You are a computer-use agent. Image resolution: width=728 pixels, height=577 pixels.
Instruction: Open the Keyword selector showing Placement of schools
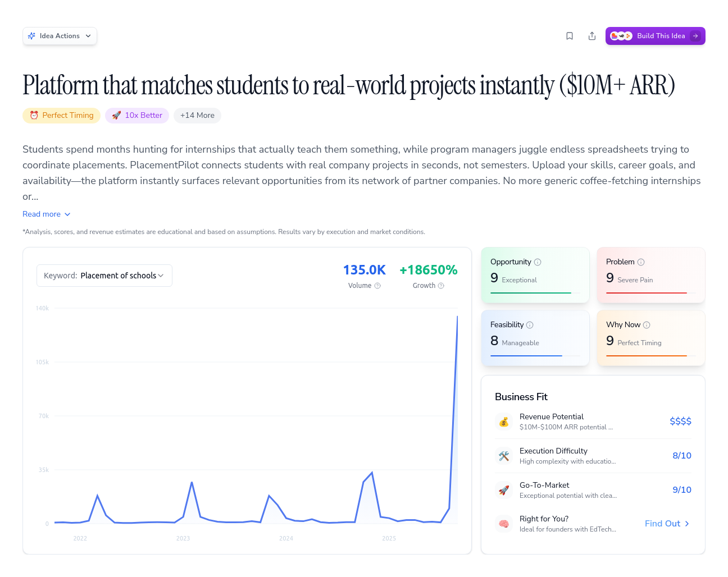[104, 275]
